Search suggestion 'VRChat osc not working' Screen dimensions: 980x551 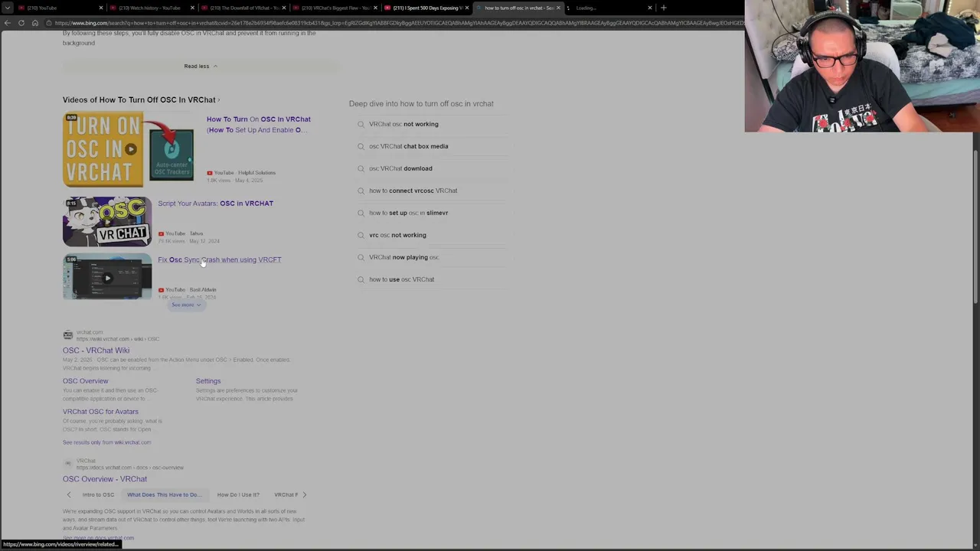click(x=433, y=124)
